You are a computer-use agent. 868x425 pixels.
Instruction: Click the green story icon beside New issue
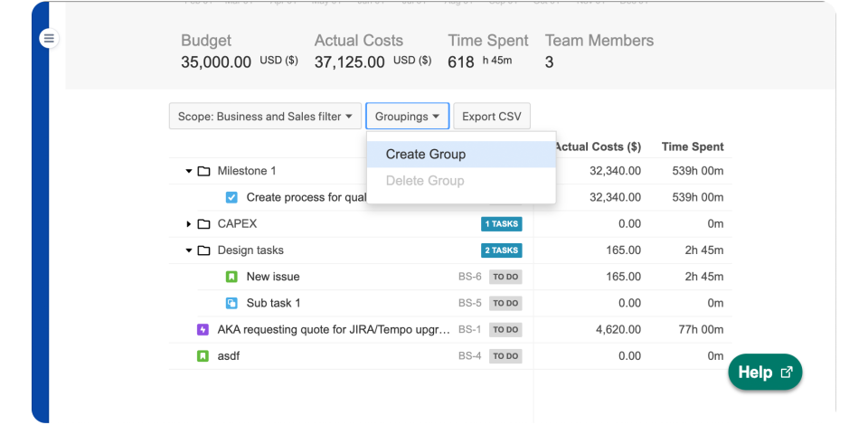pos(231,277)
